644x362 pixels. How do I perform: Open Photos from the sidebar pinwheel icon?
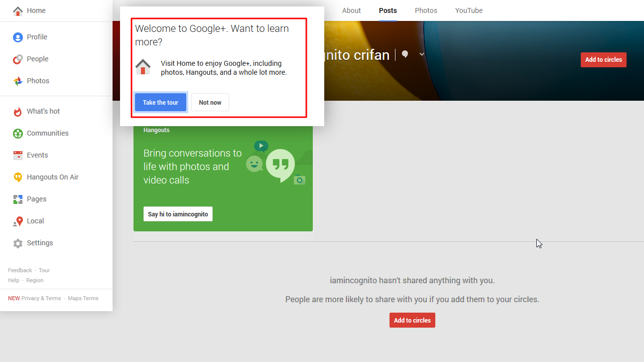tap(18, 81)
